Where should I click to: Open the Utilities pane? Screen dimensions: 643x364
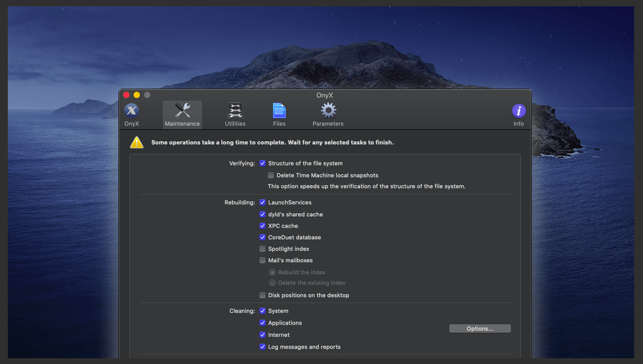(x=235, y=114)
